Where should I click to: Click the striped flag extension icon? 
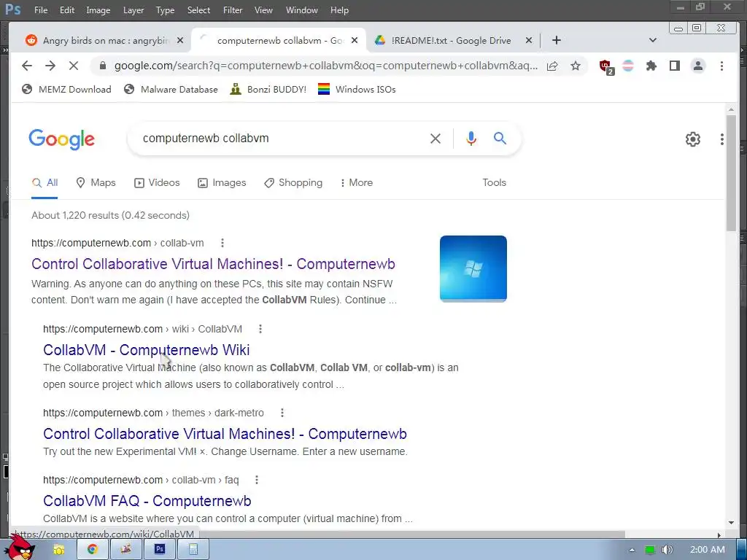pyautogui.click(x=628, y=66)
